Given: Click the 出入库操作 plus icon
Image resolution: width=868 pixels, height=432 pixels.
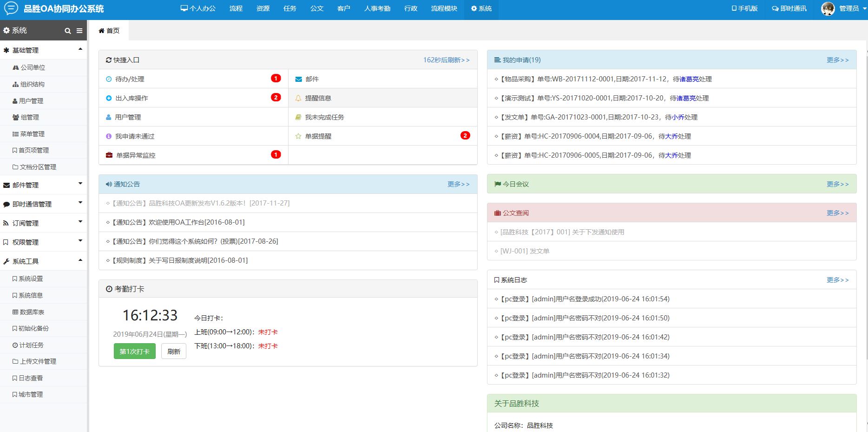Looking at the screenshot, I should 109,98.
